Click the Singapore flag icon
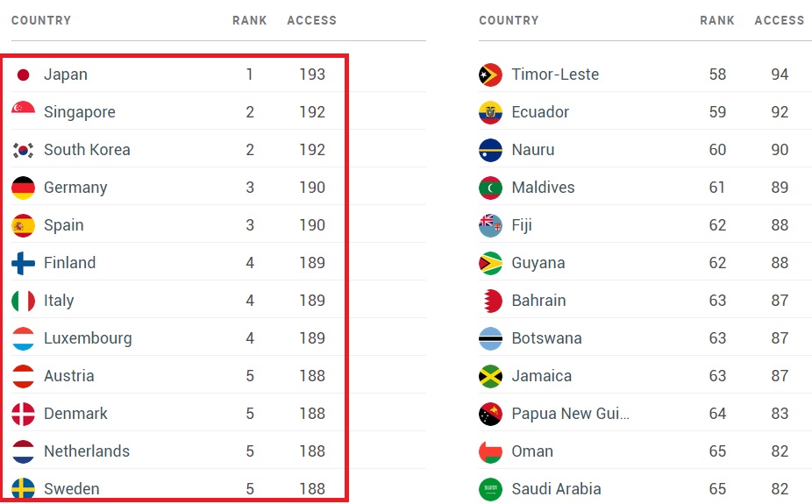The width and height of the screenshot is (812, 504). pyautogui.click(x=24, y=112)
